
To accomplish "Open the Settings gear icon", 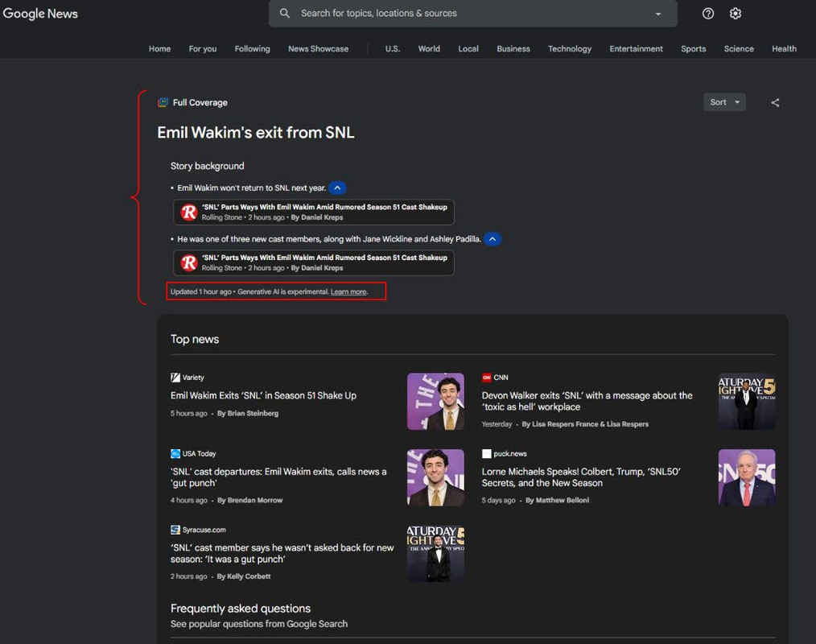I will coord(736,14).
